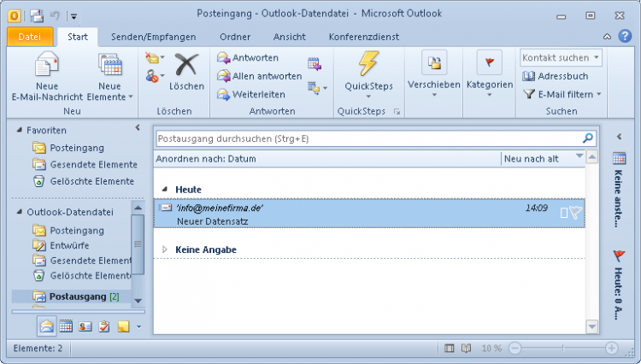Collapse the Heute group
This screenshot has width=641, height=364.
coord(165,189)
